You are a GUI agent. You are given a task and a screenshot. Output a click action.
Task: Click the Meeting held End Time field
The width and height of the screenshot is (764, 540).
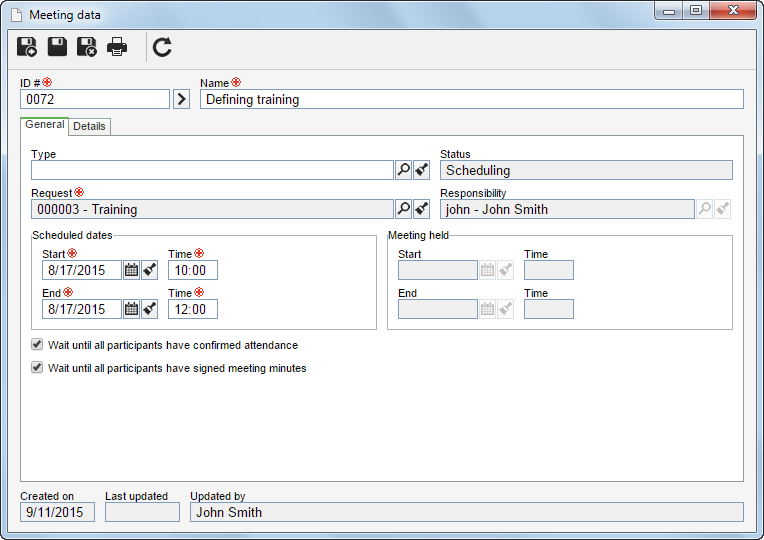549,309
